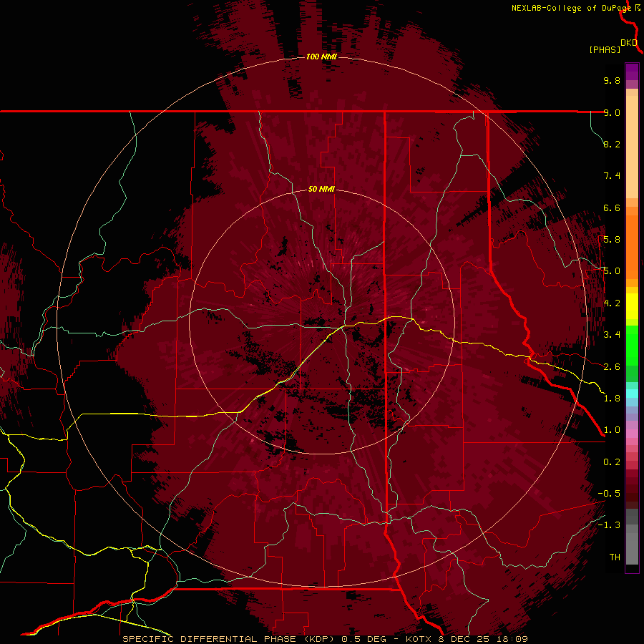Click the 7.4 scale value
The height and width of the screenshot is (644, 644).
click(612, 176)
